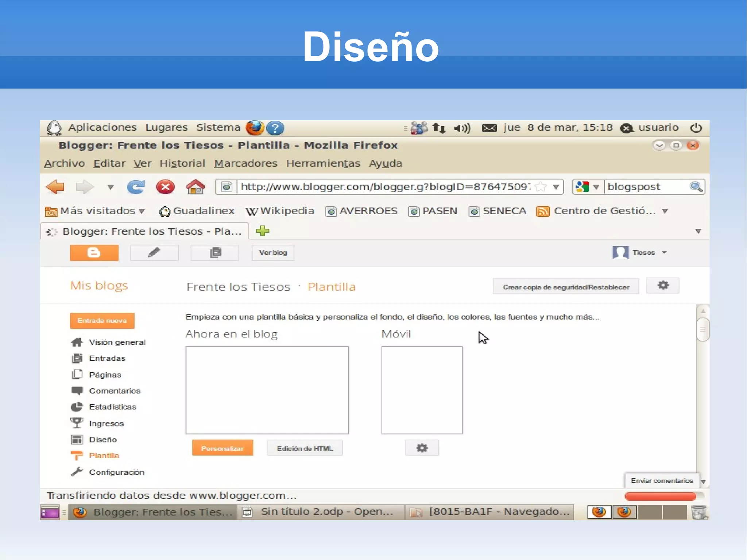
Task: Click the Enviar comentarios button
Action: [x=662, y=480]
